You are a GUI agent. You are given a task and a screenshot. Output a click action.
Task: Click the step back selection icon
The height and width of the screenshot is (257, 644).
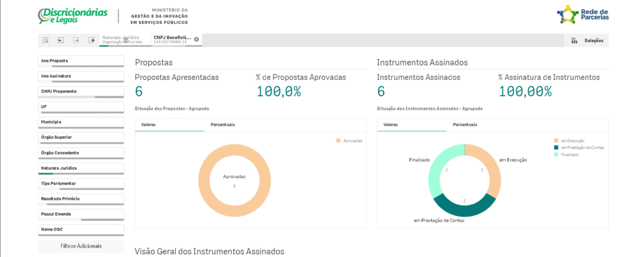click(60, 40)
